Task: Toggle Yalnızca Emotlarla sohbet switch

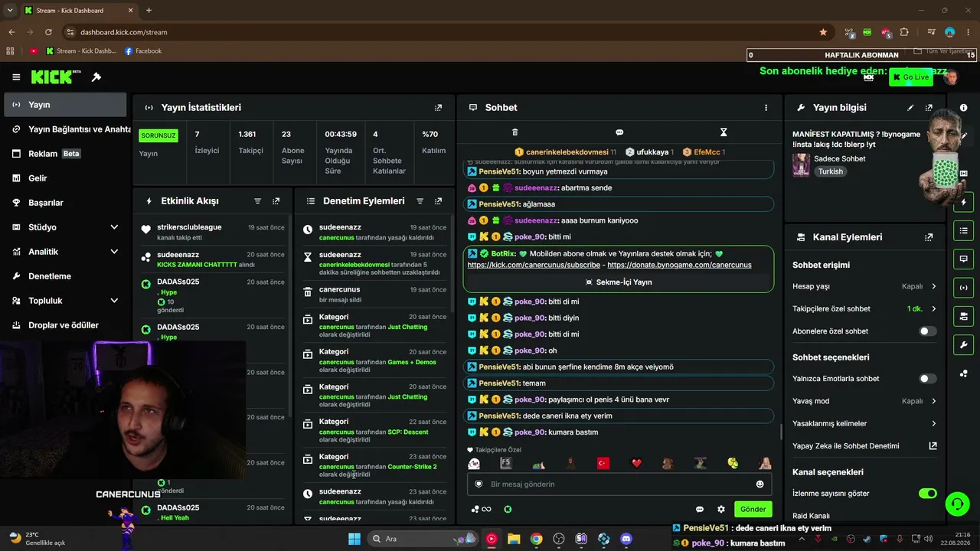Action: [927, 379]
